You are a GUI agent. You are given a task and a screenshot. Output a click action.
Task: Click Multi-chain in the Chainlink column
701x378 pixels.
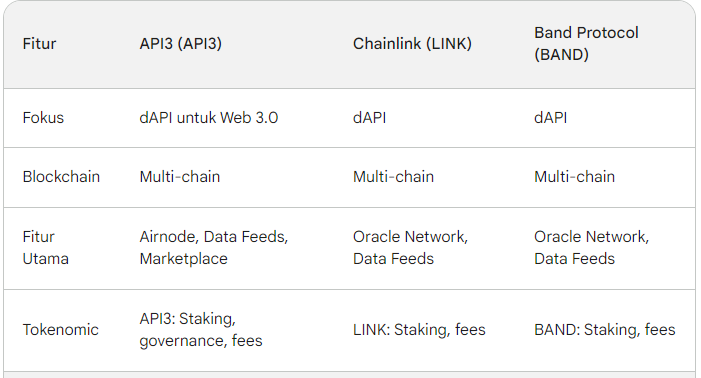393,177
